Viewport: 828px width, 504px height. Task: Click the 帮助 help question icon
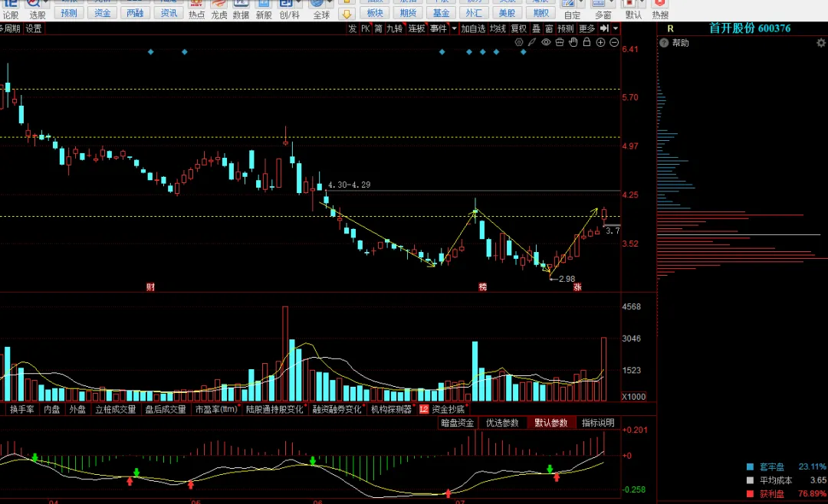[x=664, y=43]
